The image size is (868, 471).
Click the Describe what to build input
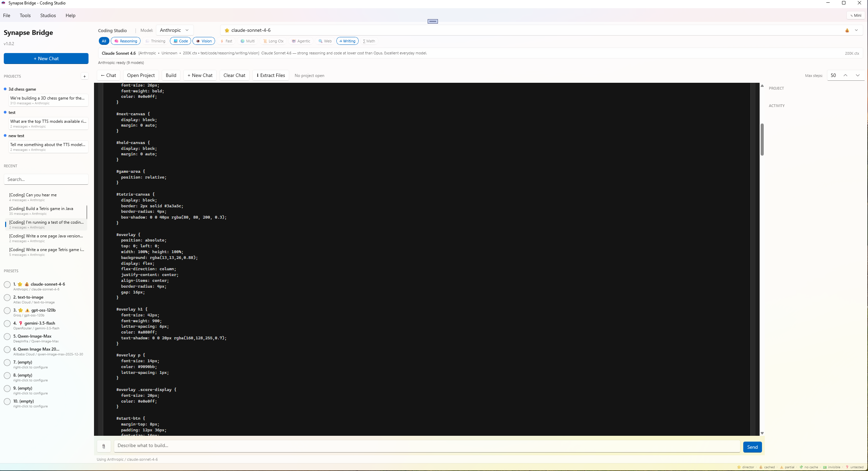[x=427, y=446]
